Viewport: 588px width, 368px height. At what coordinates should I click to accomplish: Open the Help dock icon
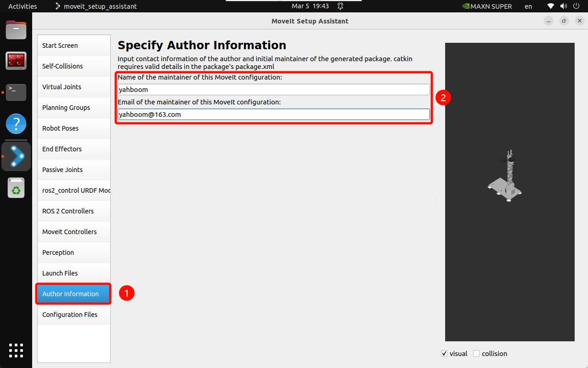click(16, 123)
